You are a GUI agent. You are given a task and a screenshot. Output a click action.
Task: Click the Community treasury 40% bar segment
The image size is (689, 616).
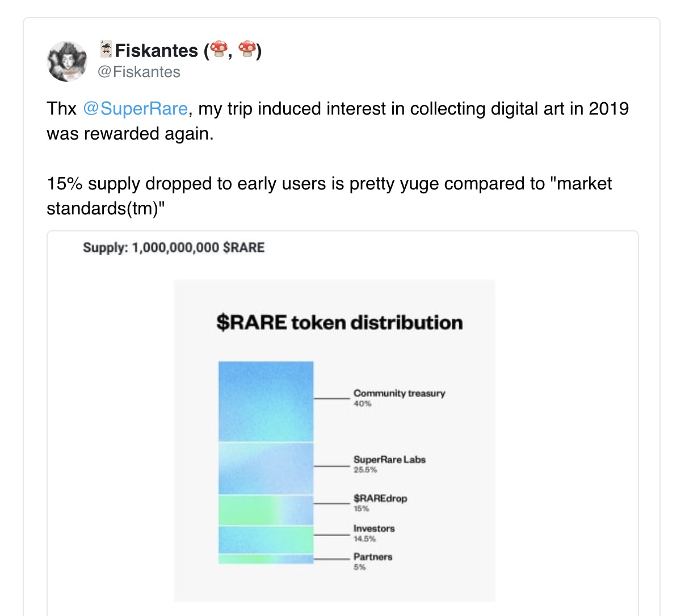[266, 402]
